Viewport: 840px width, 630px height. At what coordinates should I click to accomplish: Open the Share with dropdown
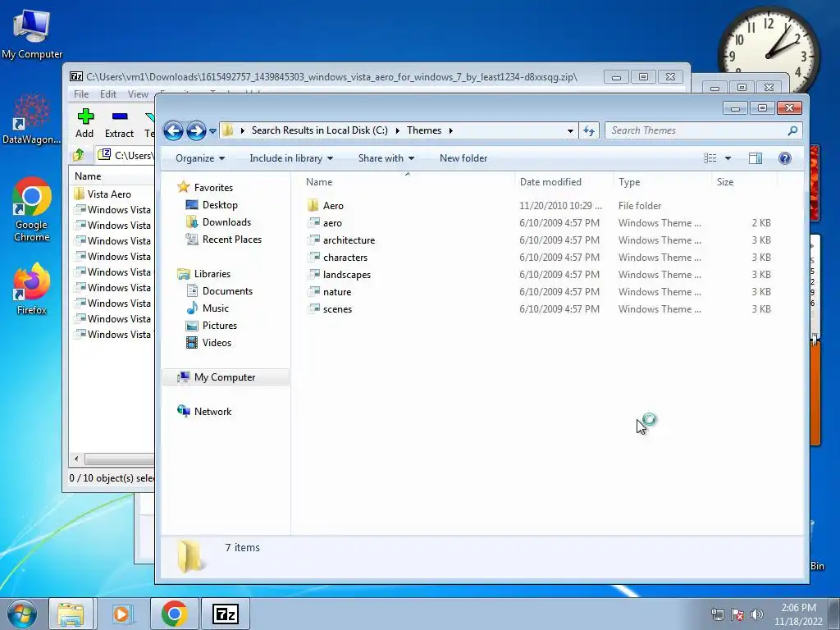tap(386, 158)
